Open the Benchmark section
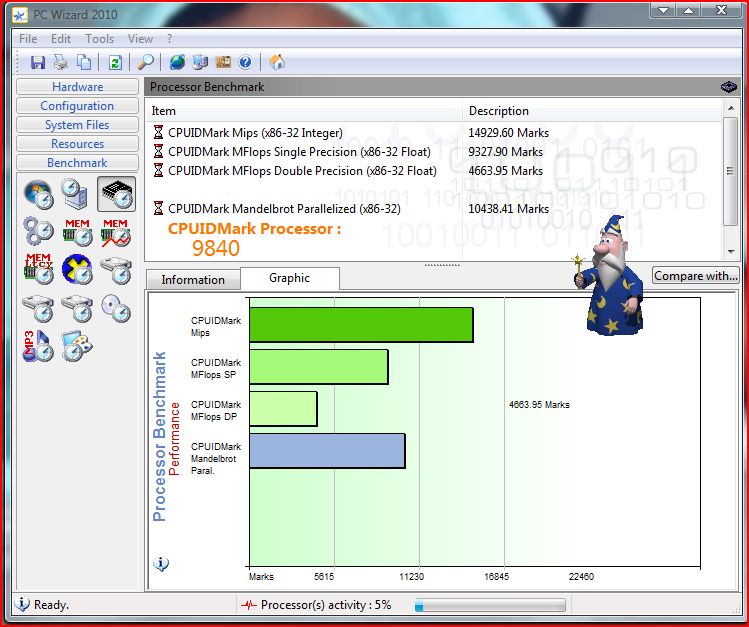Image resolution: width=749 pixels, height=627 pixels. pyautogui.click(x=77, y=163)
